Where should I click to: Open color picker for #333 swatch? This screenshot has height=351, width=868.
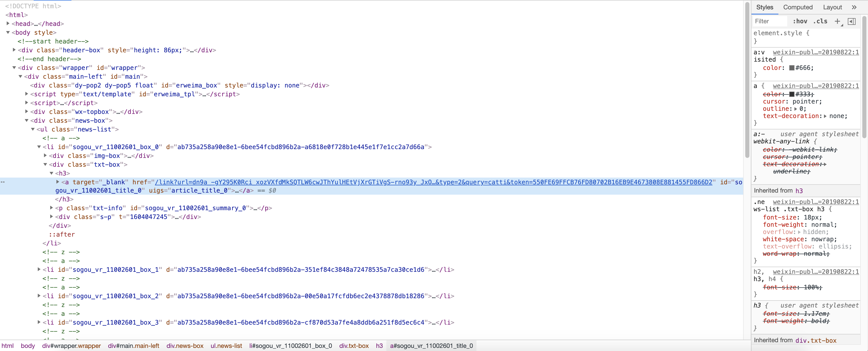pos(792,94)
